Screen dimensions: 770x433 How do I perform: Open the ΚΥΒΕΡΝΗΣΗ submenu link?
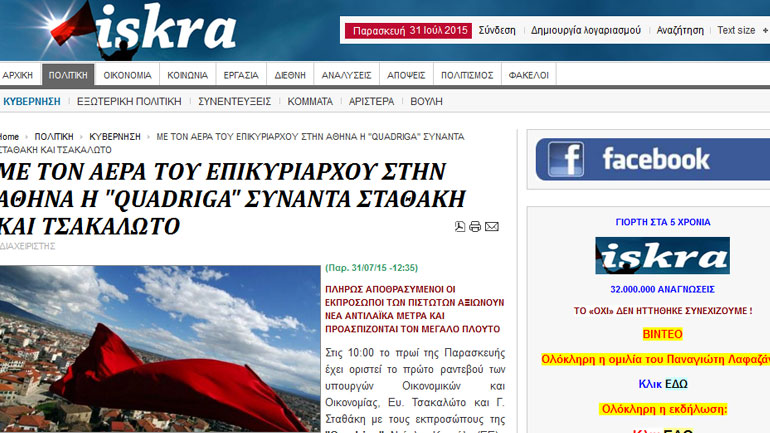coord(32,102)
